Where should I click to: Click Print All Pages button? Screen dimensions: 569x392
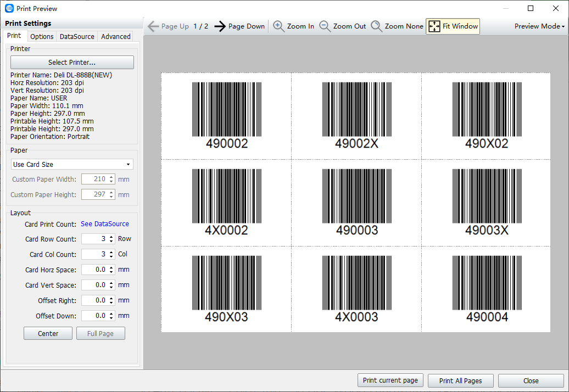click(x=460, y=381)
